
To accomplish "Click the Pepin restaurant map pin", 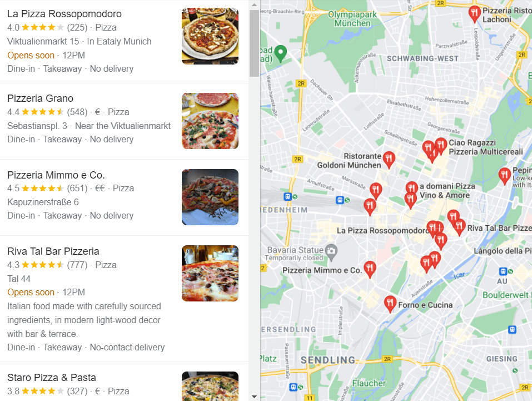I will (505, 176).
